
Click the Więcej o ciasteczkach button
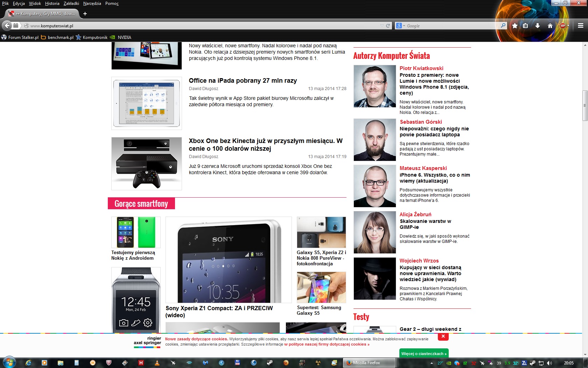424,353
